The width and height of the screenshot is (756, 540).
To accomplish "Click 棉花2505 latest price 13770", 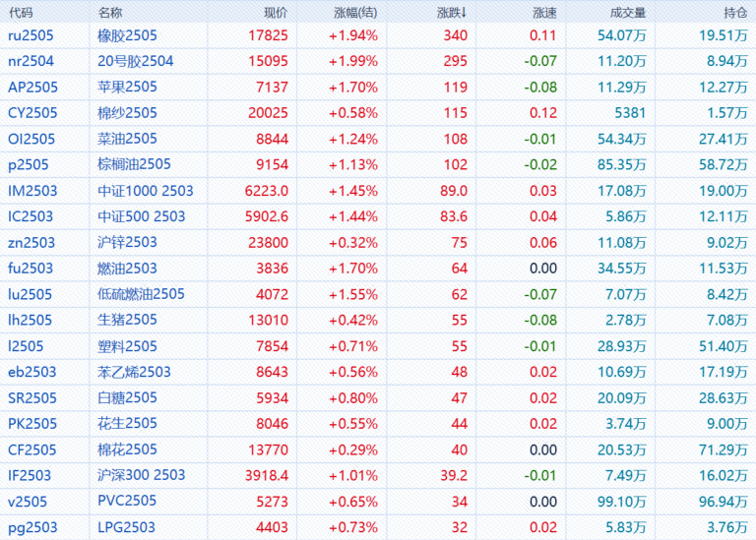I will (x=269, y=450).
